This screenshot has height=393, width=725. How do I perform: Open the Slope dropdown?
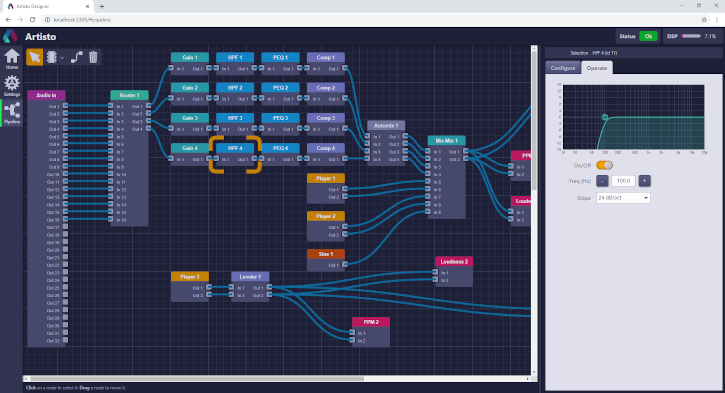(x=623, y=198)
